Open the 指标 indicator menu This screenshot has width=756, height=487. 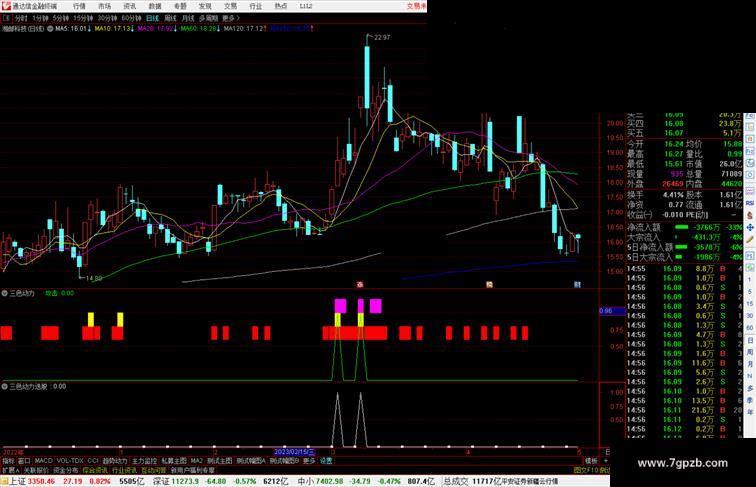(8, 461)
